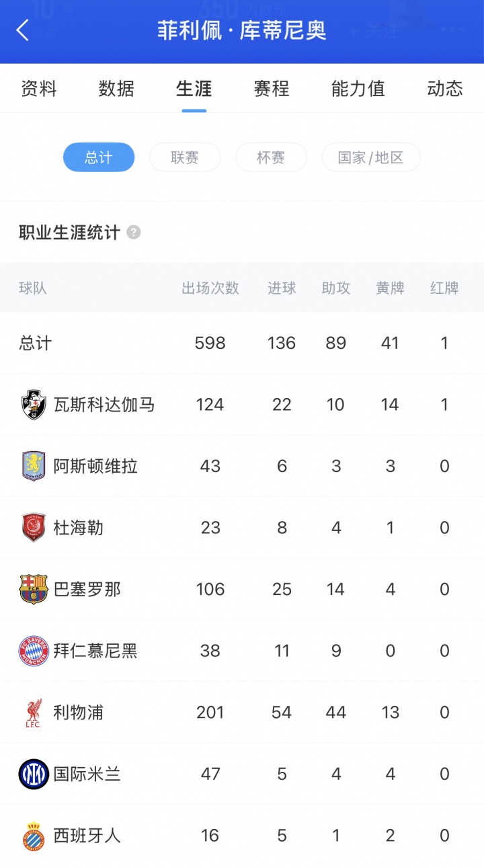The width and height of the screenshot is (484, 868).
Task: Tap the Espanyol club crest
Action: point(34,836)
